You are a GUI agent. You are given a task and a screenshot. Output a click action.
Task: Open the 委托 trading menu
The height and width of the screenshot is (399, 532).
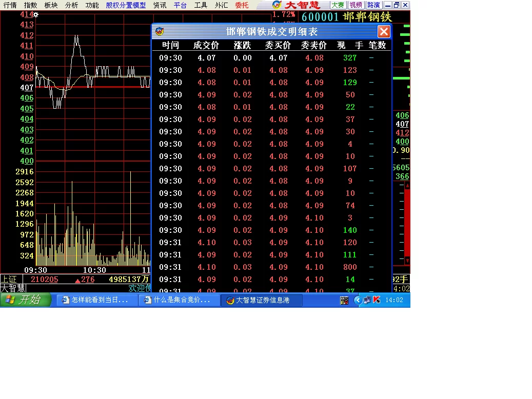coord(242,5)
